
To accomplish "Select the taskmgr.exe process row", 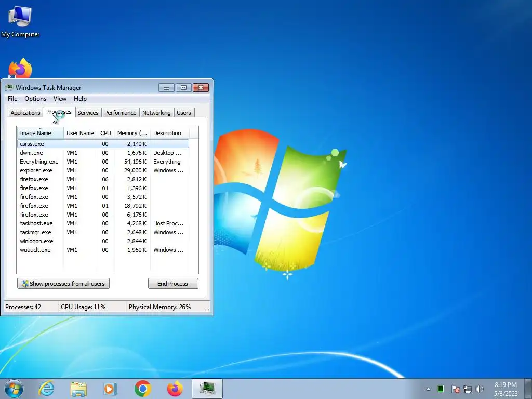I will tap(103, 232).
